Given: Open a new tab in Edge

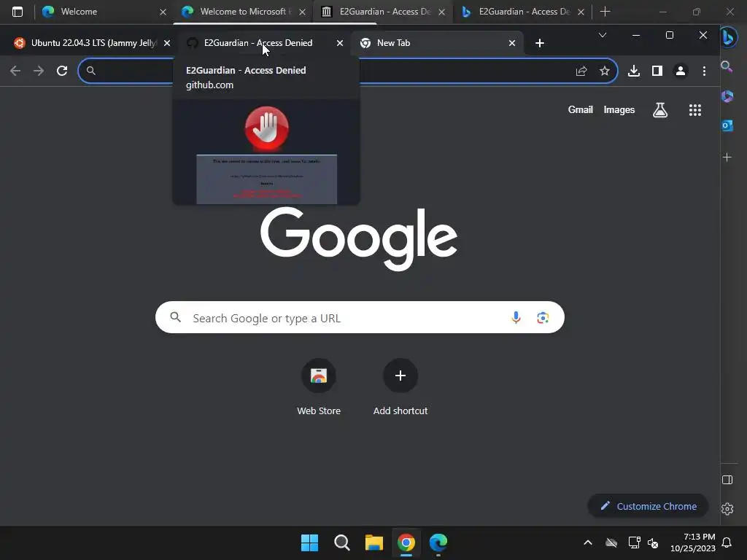Looking at the screenshot, I should point(605,12).
